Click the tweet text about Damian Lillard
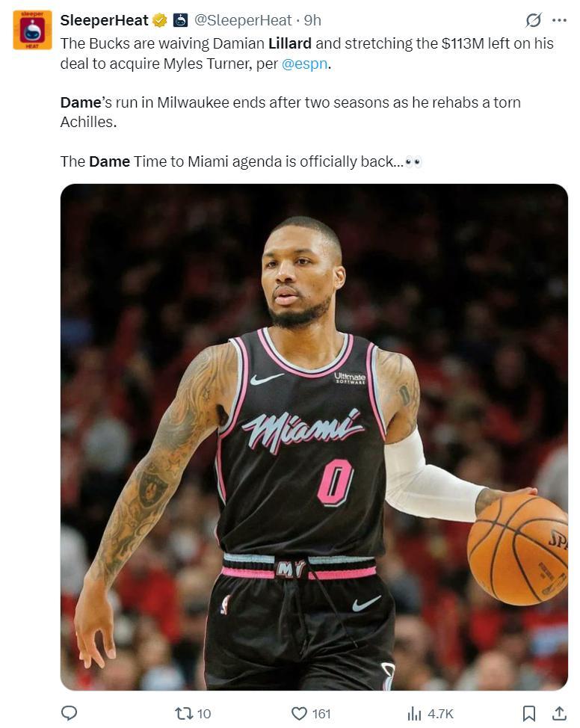 pos(307,102)
